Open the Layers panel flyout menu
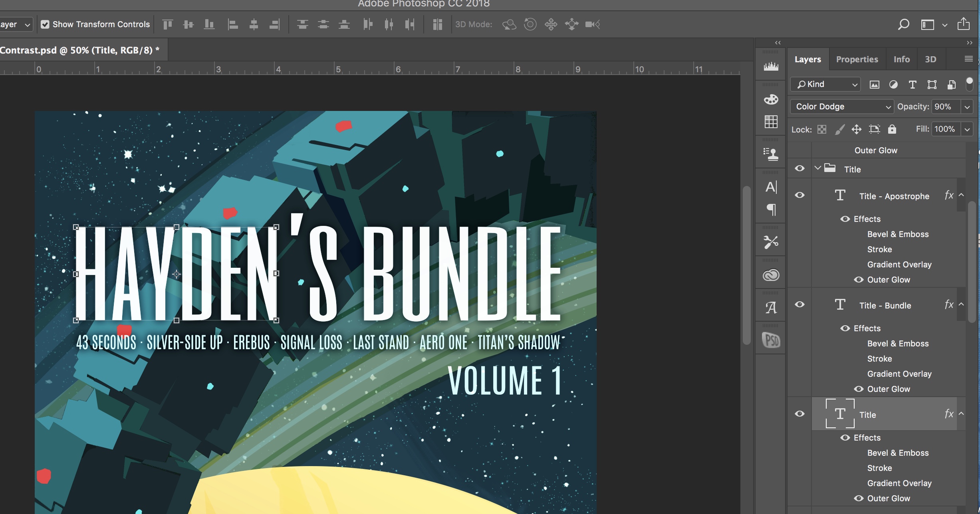 tap(968, 59)
